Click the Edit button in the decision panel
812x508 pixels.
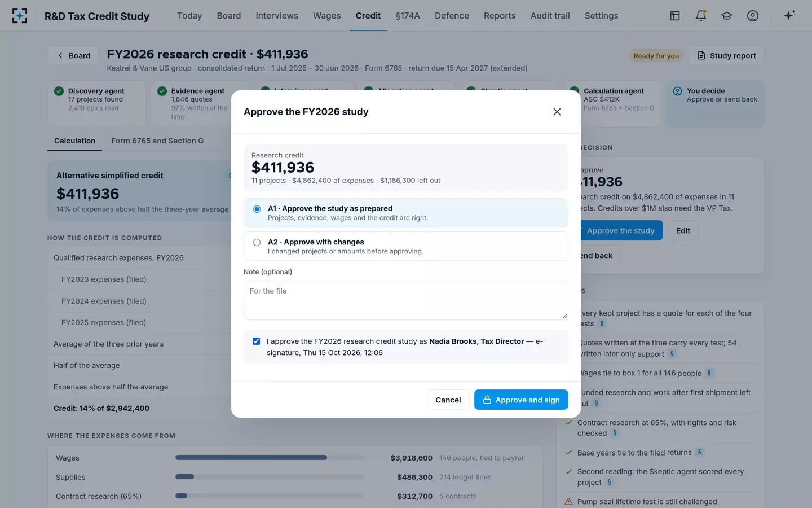tap(683, 230)
